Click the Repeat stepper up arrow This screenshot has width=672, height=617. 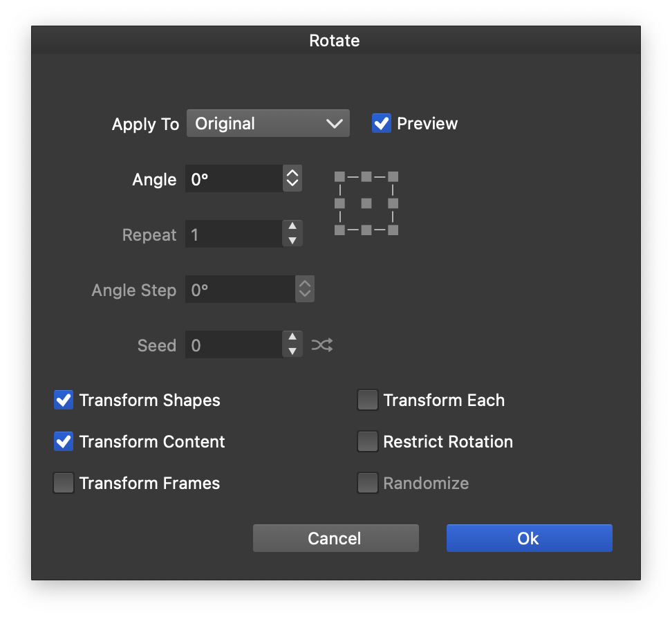click(292, 227)
